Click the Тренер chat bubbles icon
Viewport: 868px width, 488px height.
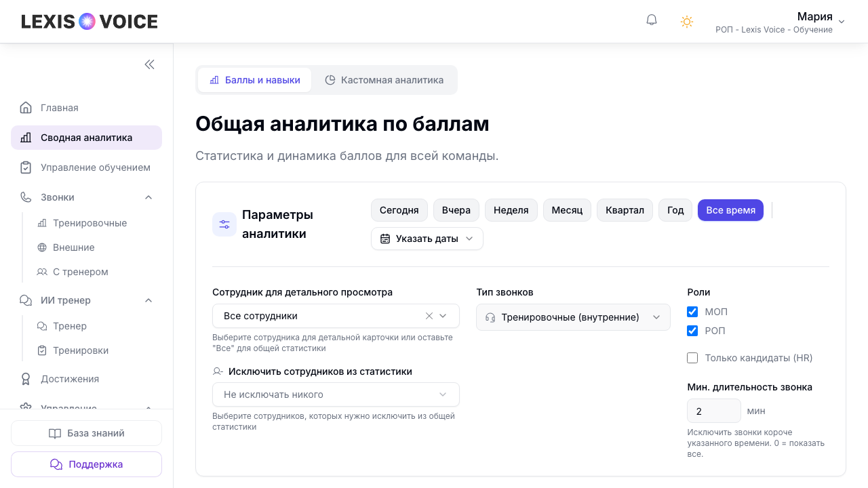pos(42,326)
